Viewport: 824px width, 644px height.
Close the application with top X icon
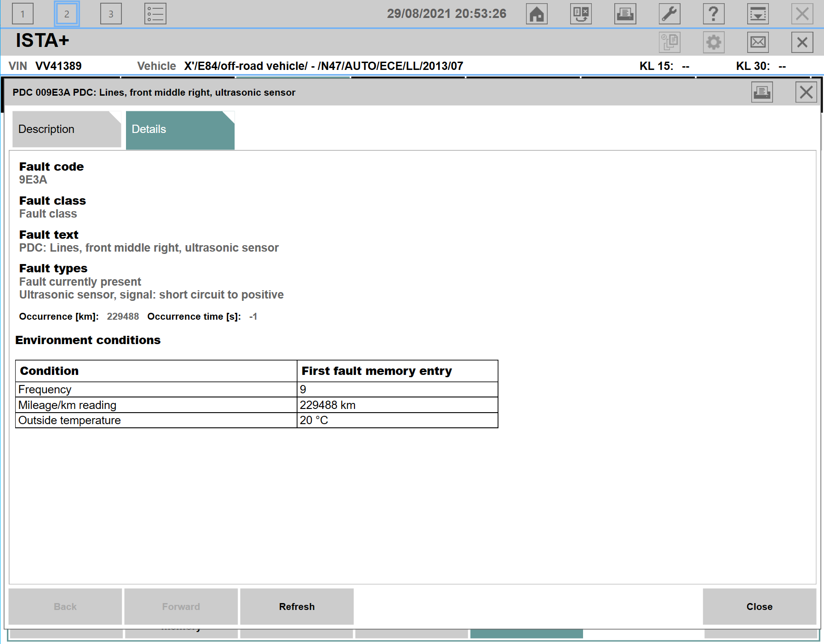click(802, 14)
